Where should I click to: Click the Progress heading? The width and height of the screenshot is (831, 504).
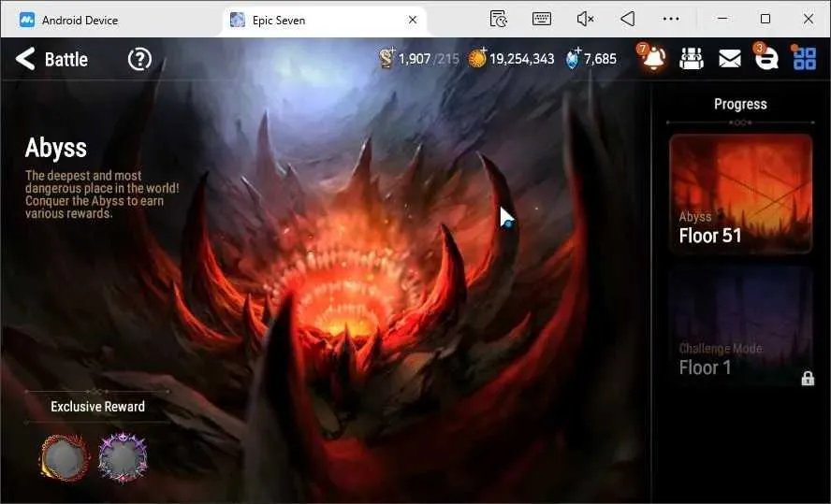(740, 104)
